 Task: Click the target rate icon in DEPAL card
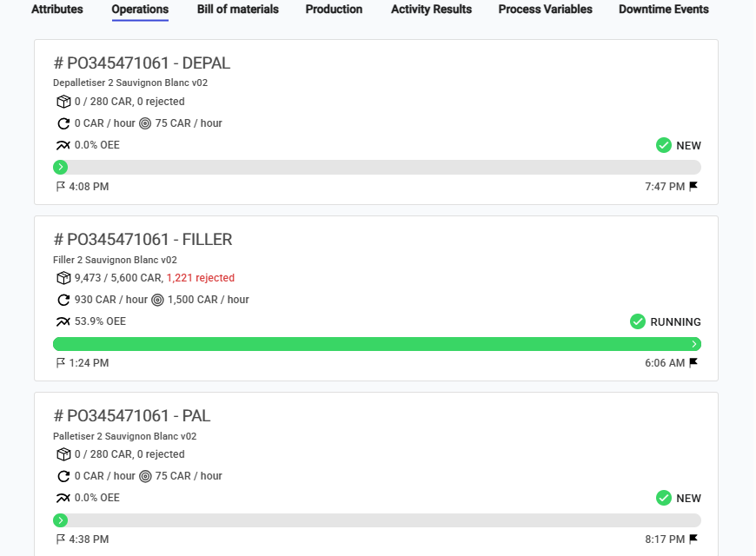pos(145,123)
